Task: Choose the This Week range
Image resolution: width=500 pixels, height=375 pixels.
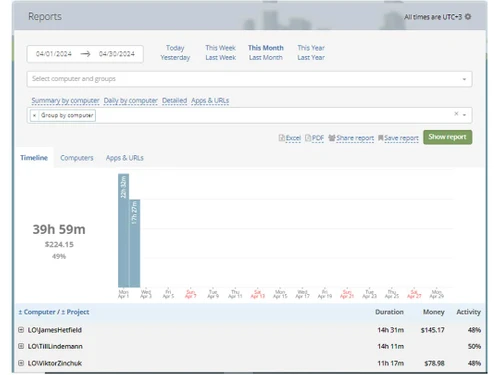Action: click(x=220, y=48)
